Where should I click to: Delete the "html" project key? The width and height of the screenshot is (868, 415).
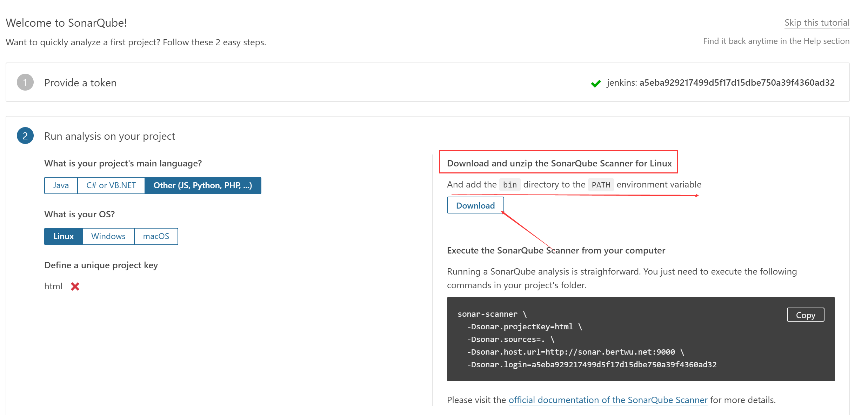click(x=75, y=286)
